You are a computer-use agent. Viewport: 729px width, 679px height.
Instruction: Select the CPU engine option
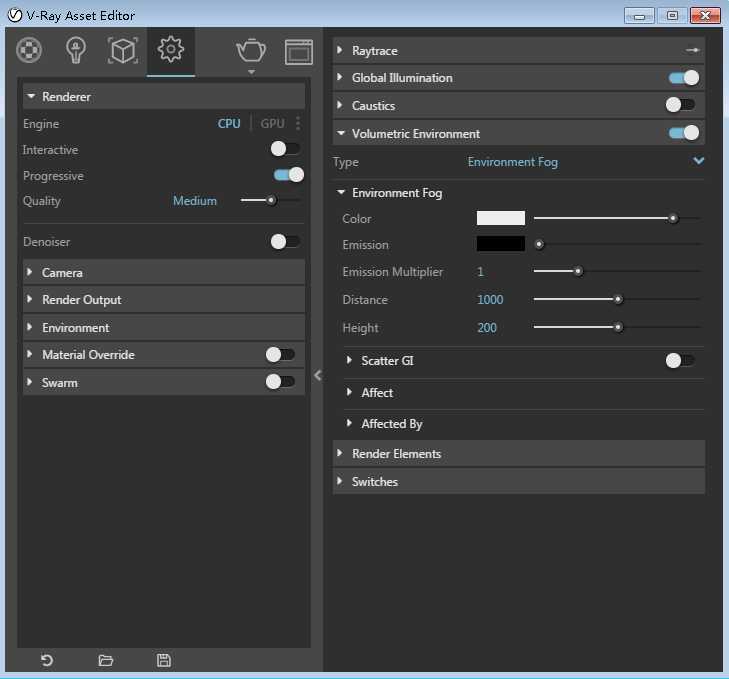click(x=229, y=124)
